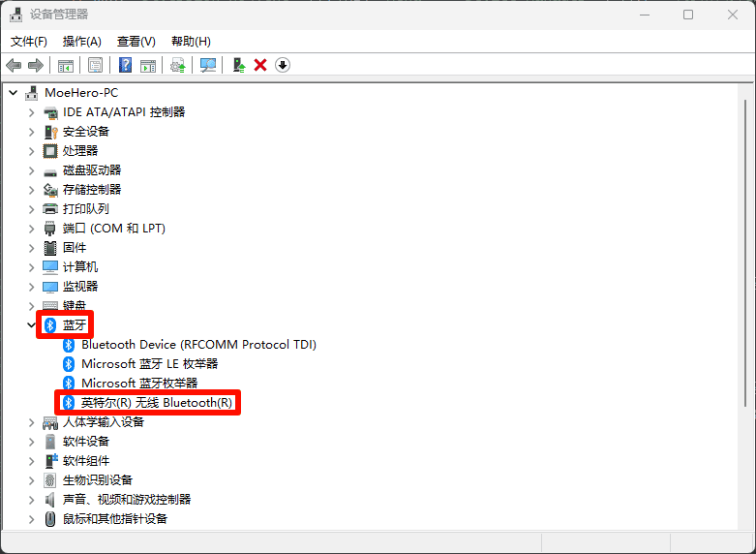Viewport: 756px width, 554px height.
Task: Select the 生物识别设备 fingerprint icon
Action: (50, 480)
